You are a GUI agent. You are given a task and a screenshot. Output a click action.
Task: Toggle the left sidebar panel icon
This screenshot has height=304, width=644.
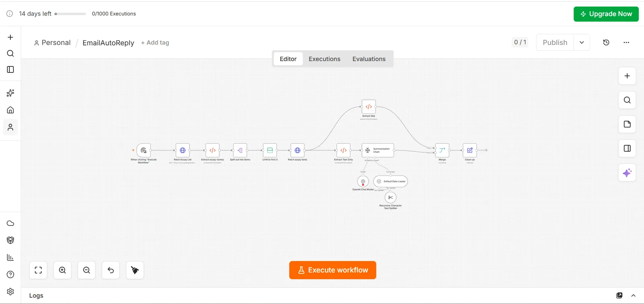pos(10,70)
